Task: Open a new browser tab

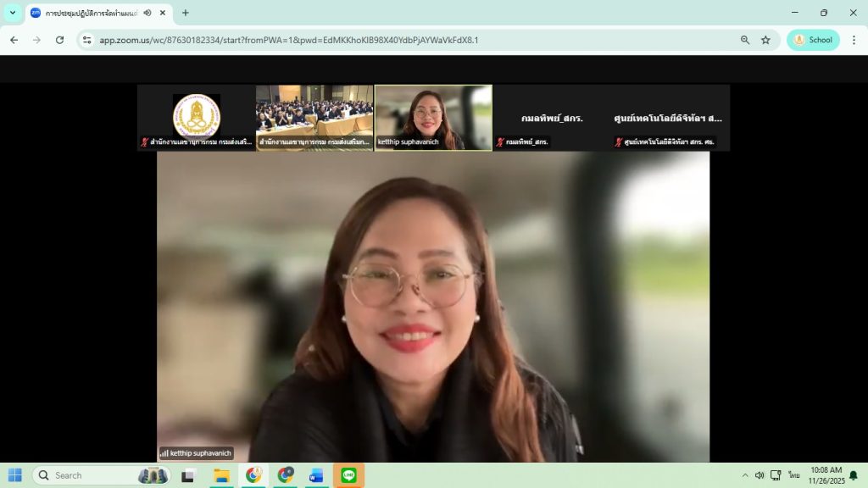Action: 186,13
